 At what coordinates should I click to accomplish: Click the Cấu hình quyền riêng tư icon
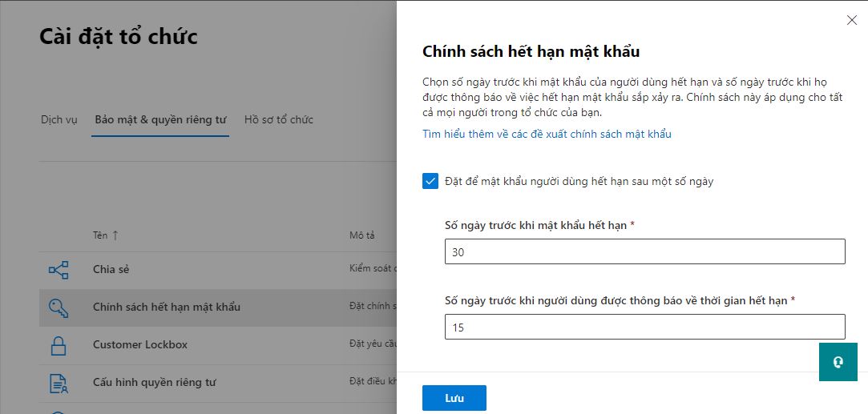tap(59, 383)
